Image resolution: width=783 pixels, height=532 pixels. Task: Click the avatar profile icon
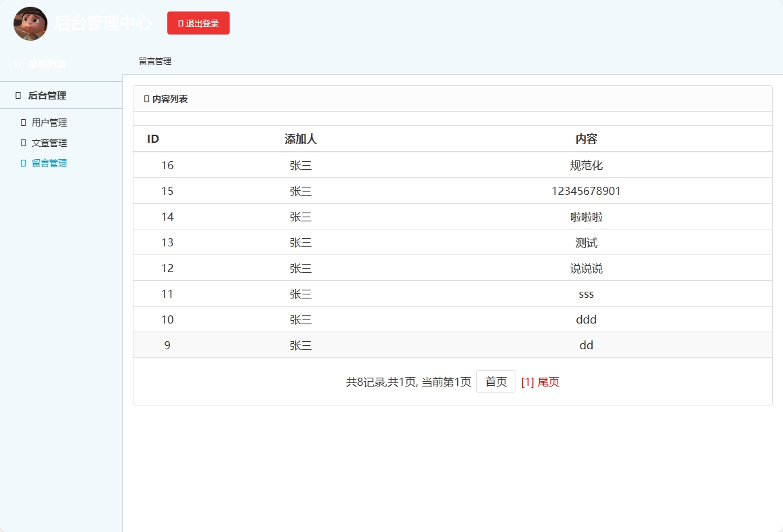30,23
